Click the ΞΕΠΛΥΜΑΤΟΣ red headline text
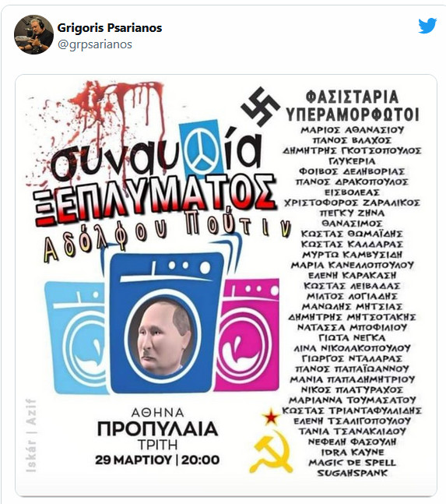The width and height of the screenshot is (446, 504). pyautogui.click(x=154, y=199)
